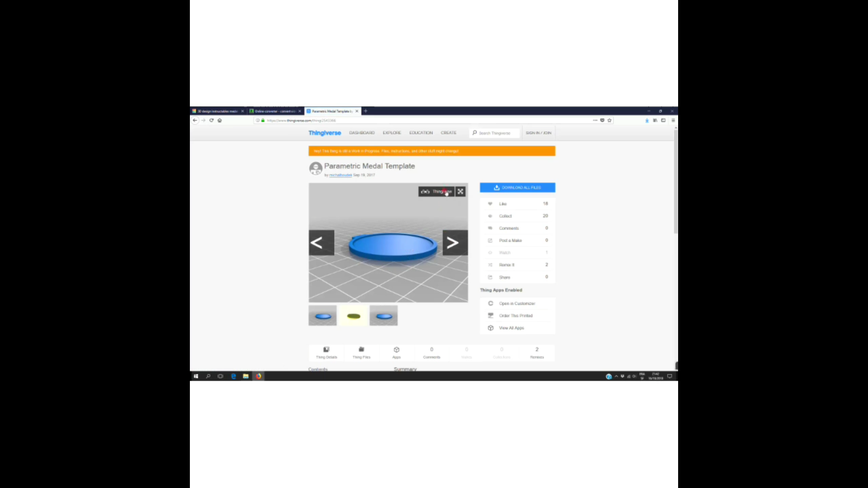Click the Pocket save icon in address bar
Screen dimensions: 868x488
click(602, 120)
